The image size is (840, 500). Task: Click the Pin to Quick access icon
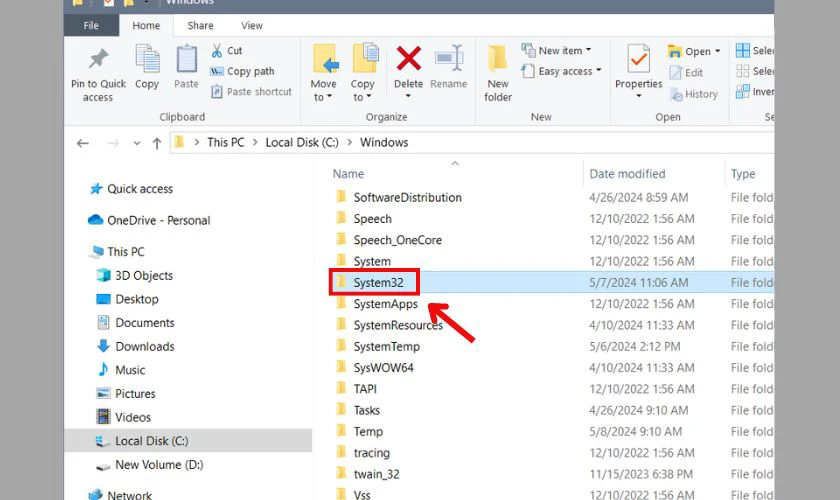99,58
